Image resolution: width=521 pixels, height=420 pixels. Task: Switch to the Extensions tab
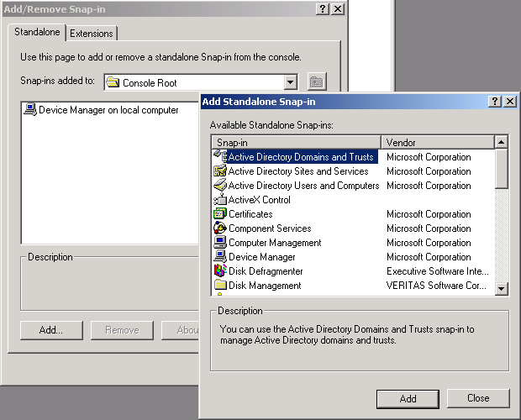92,34
